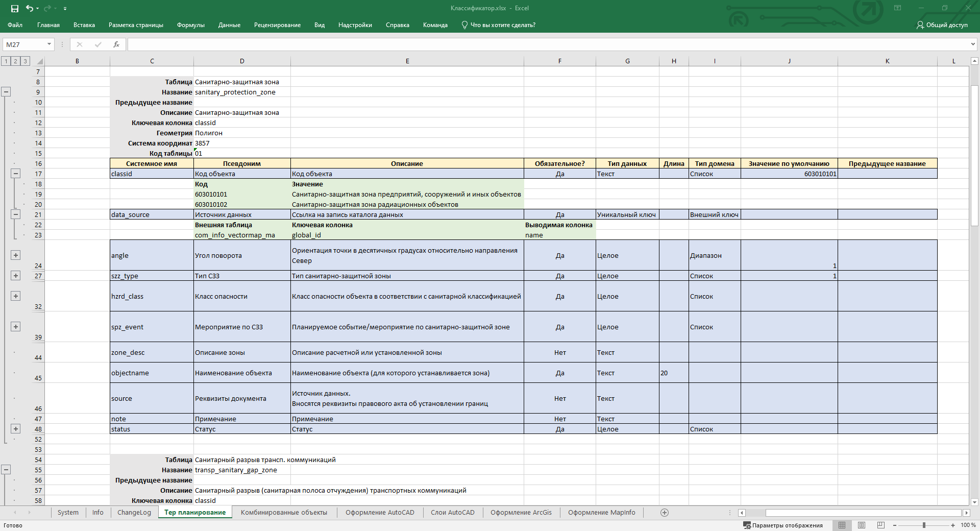Screen dimensions: 980x531
Task: Expand the hzrd_class group at row 32
Action: 16,296
